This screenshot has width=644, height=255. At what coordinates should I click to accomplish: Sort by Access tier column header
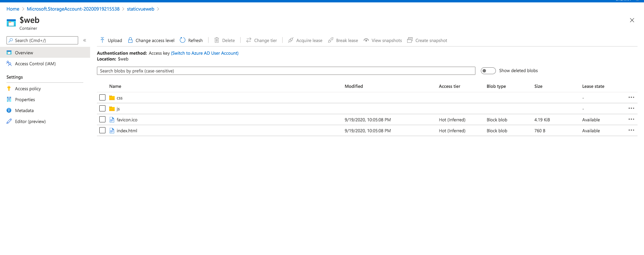[449, 86]
